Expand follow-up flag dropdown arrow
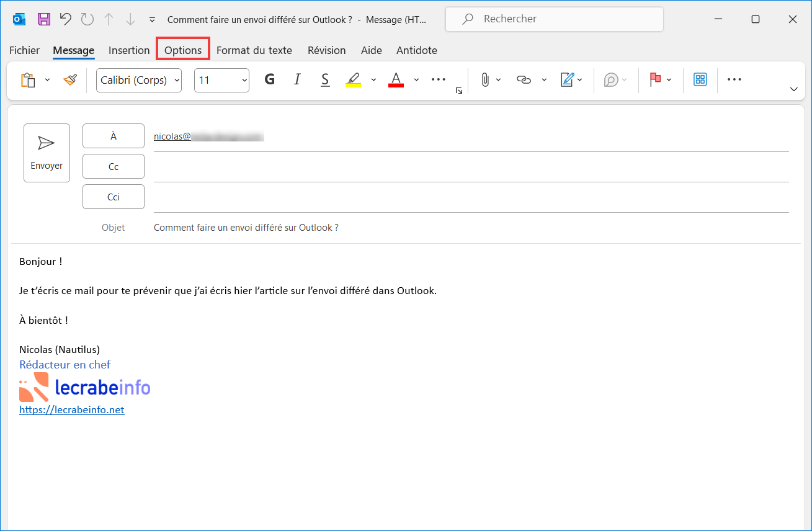This screenshot has width=812, height=531. point(669,80)
